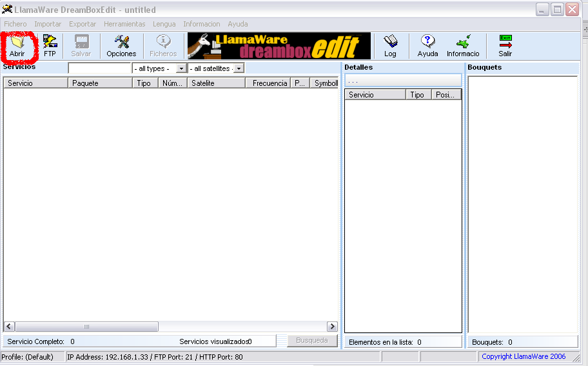The height and width of the screenshot is (366, 588).
Task: Open the Informacio toolbar icon
Action: click(463, 46)
